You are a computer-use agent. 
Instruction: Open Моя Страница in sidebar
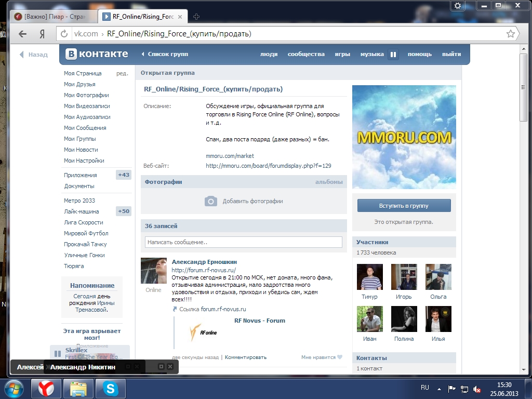tap(83, 73)
